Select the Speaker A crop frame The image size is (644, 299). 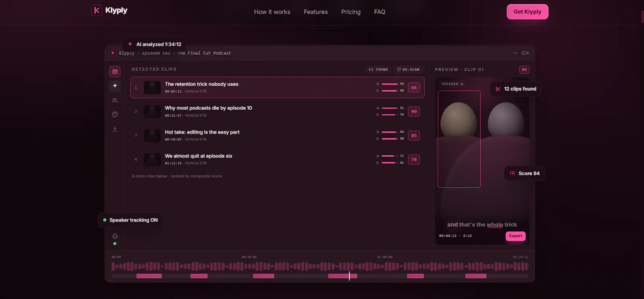pos(459,139)
